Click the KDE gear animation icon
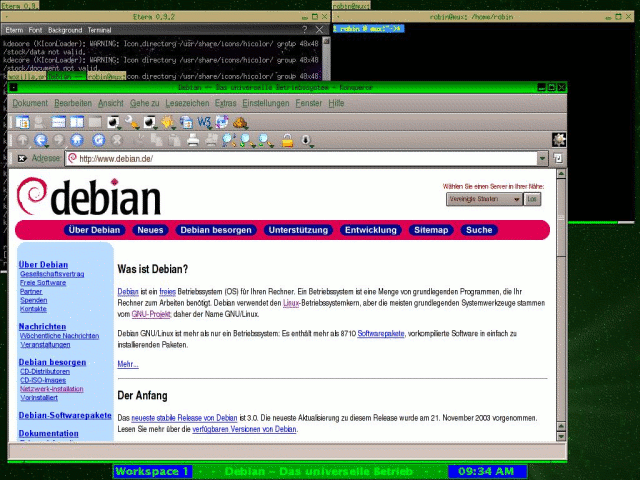This screenshot has height=480, width=640. click(x=559, y=140)
